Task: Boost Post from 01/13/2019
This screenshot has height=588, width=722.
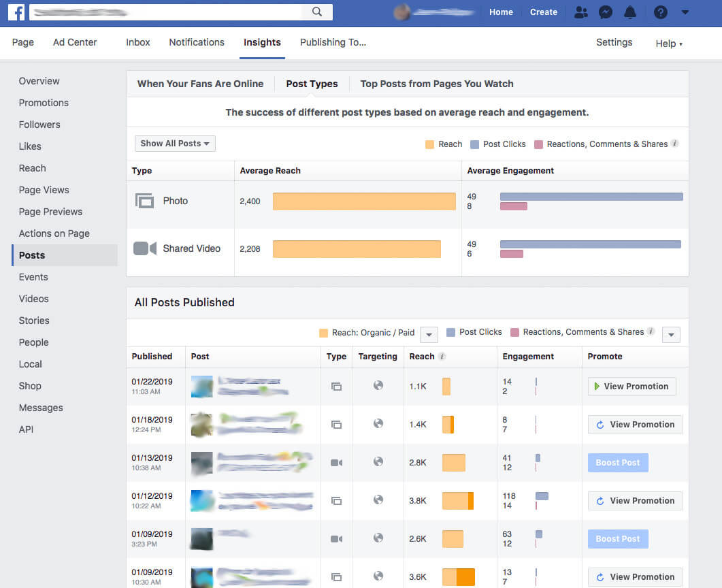Action: [618, 462]
